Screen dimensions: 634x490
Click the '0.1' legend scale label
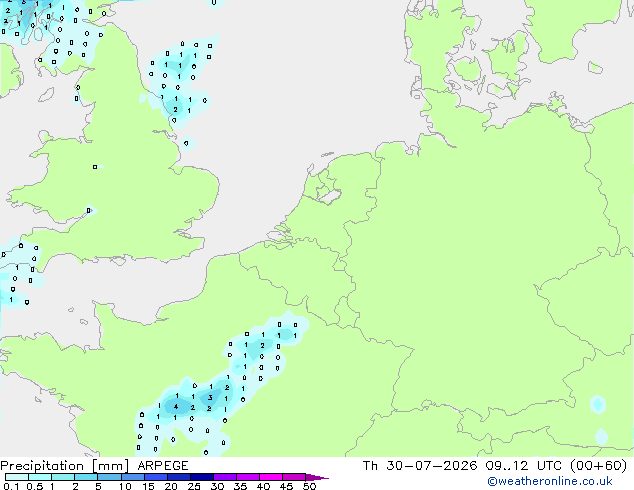click(11, 486)
